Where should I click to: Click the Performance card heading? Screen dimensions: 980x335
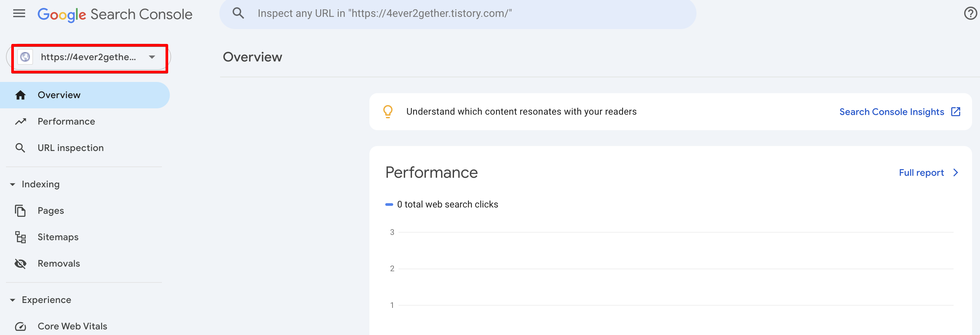[432, 173]
